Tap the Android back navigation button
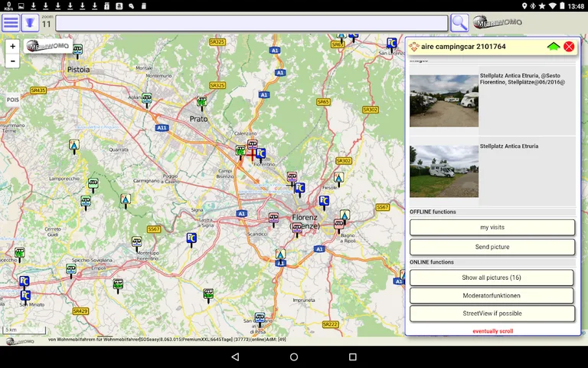This screenshot has height=368, width=588. click(x=235, y=356)
